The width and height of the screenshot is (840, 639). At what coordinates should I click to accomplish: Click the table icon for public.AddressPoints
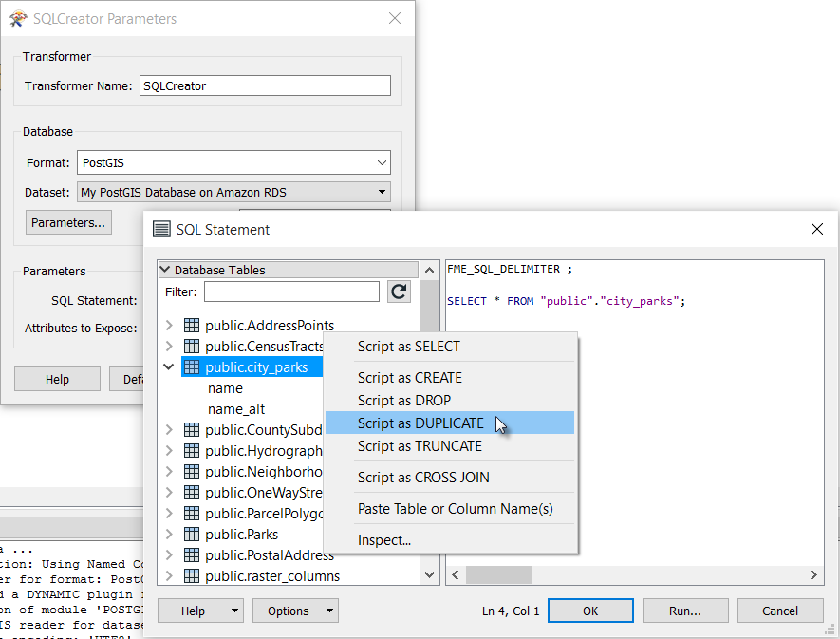(192, 326)
